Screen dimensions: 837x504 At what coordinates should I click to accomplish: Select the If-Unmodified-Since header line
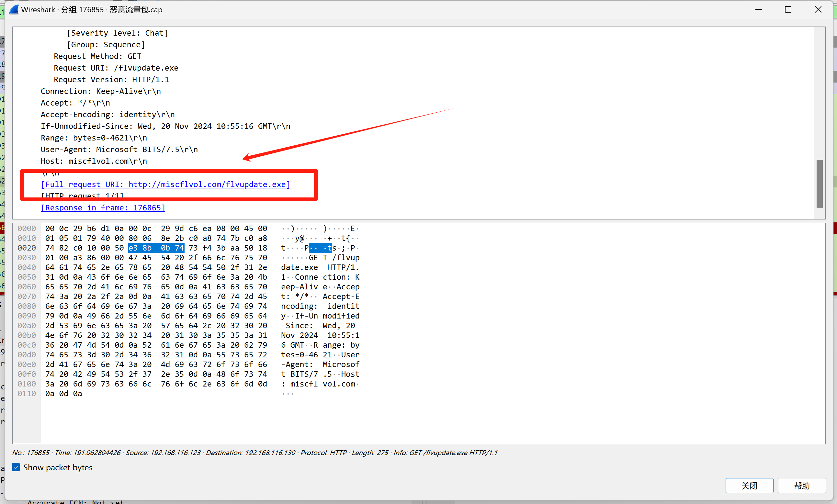[165, 126]
